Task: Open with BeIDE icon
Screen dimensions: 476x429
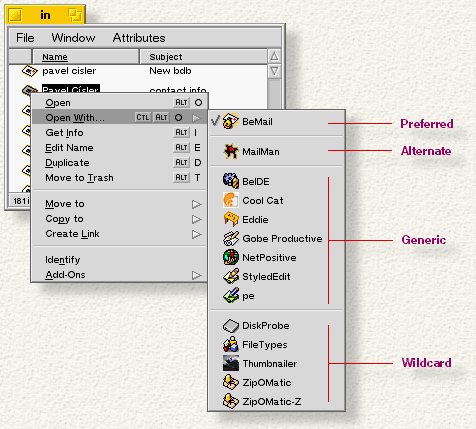Action: [231, 181]
